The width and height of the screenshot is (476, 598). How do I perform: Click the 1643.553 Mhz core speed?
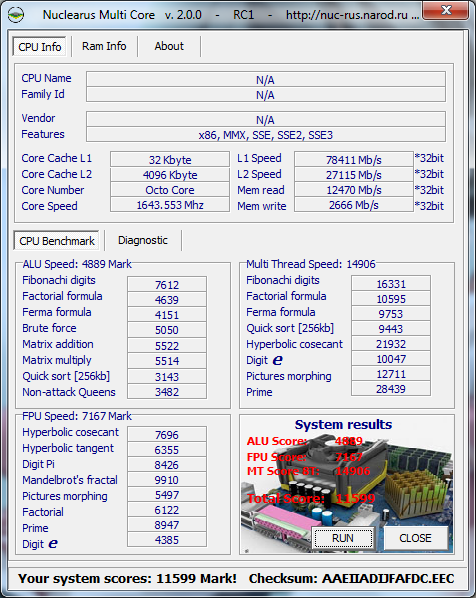click(170, 205)
